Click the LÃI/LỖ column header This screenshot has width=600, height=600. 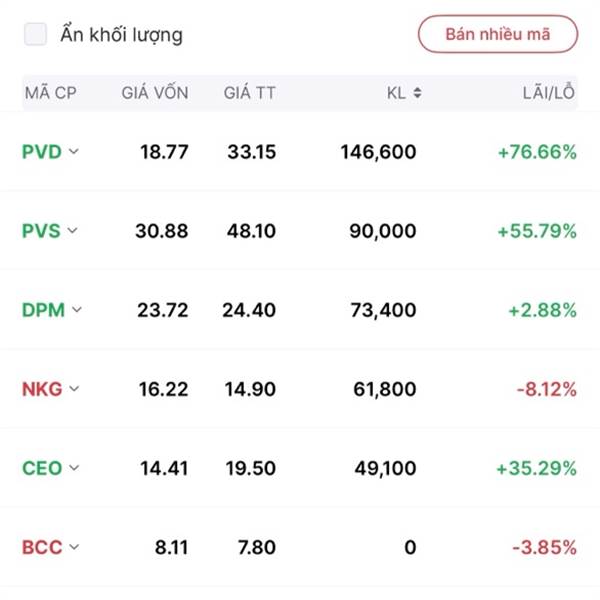point(549,93)
